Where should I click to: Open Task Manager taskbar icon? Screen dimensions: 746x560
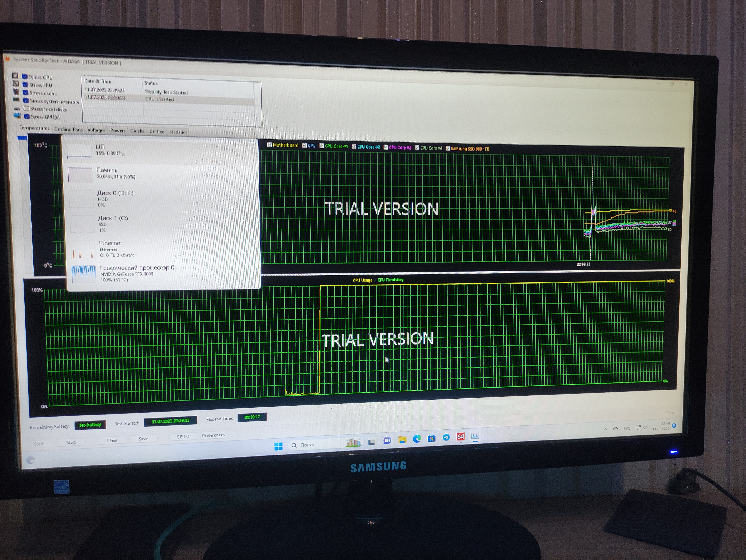475,436
